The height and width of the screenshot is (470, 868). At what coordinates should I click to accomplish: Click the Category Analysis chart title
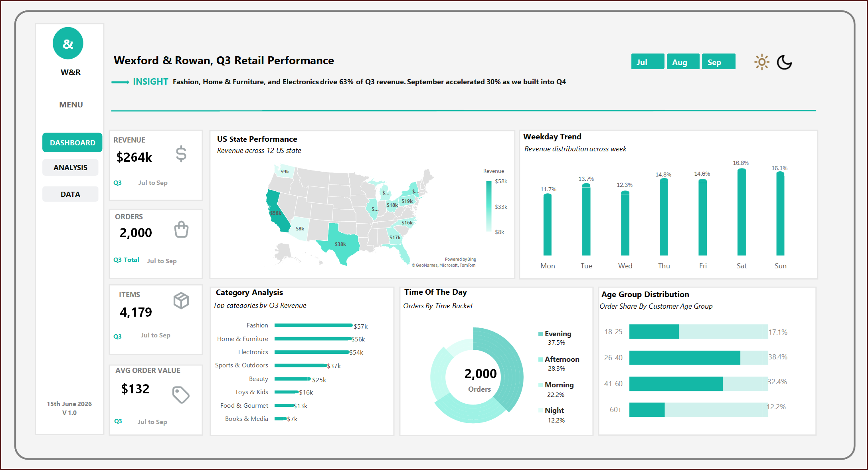[x=249, y=292]
